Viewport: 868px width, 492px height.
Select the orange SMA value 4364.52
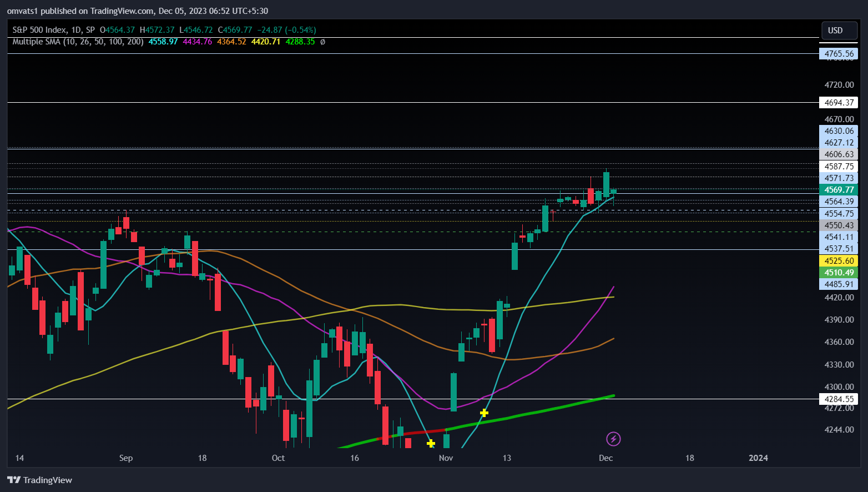[x=231, y=42]
